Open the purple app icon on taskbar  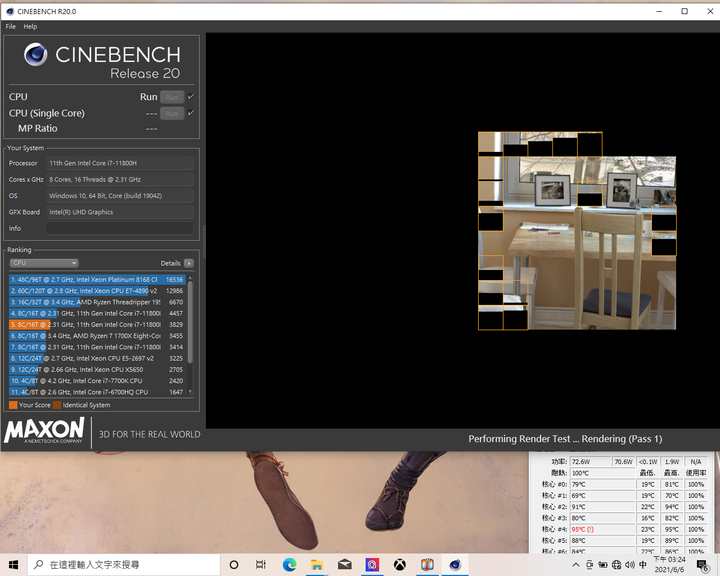point(372,565)
